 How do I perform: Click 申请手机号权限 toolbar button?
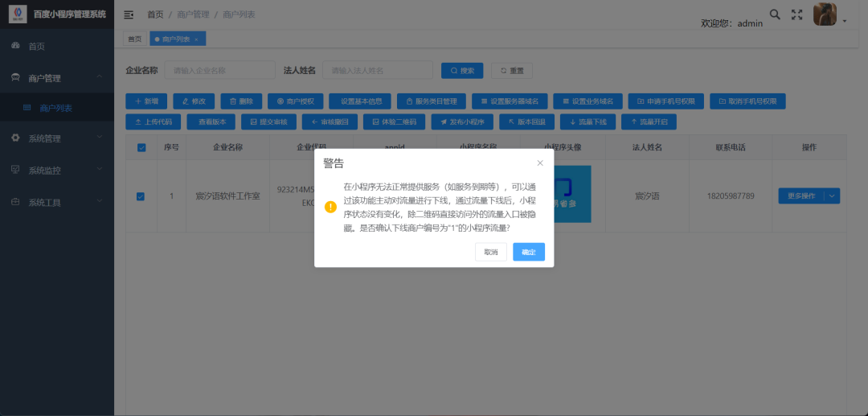click(666, 101)
